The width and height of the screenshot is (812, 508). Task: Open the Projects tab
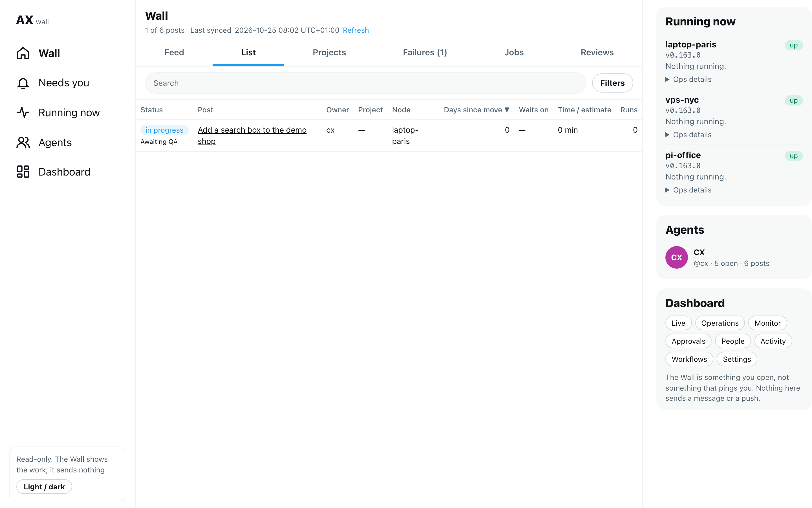click(329, 53)
